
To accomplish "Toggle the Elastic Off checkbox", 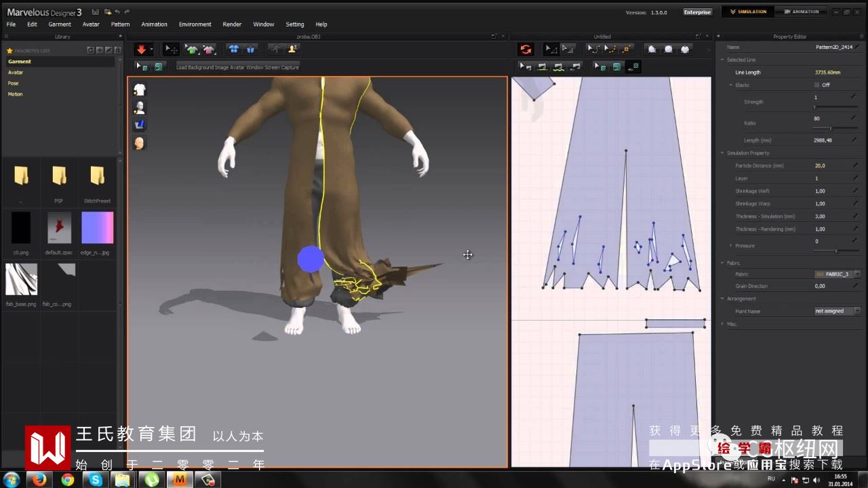I will [816, 85].
